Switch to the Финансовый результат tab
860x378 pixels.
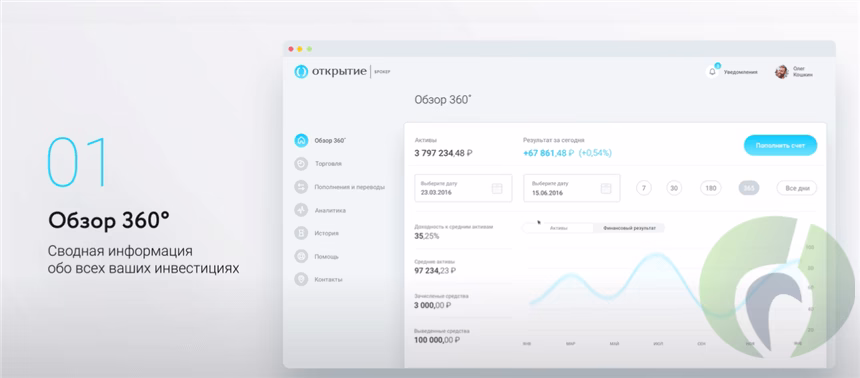tap(629, 228)
